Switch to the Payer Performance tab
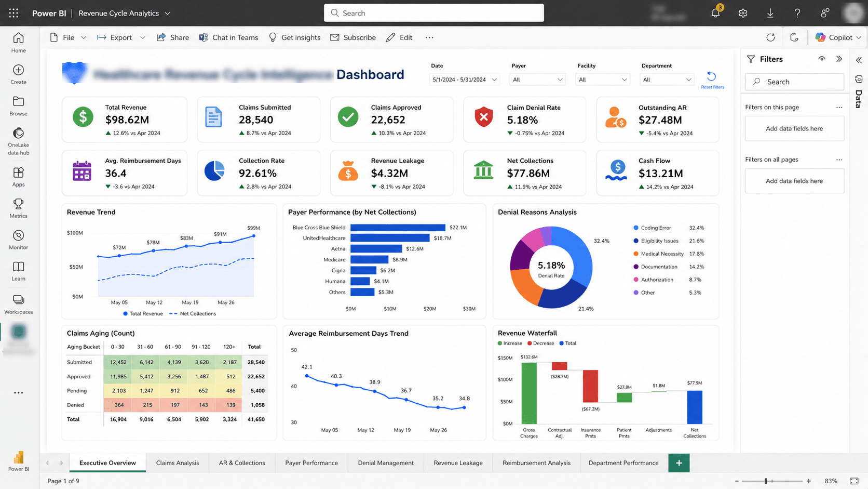 (x=311, y=463)
